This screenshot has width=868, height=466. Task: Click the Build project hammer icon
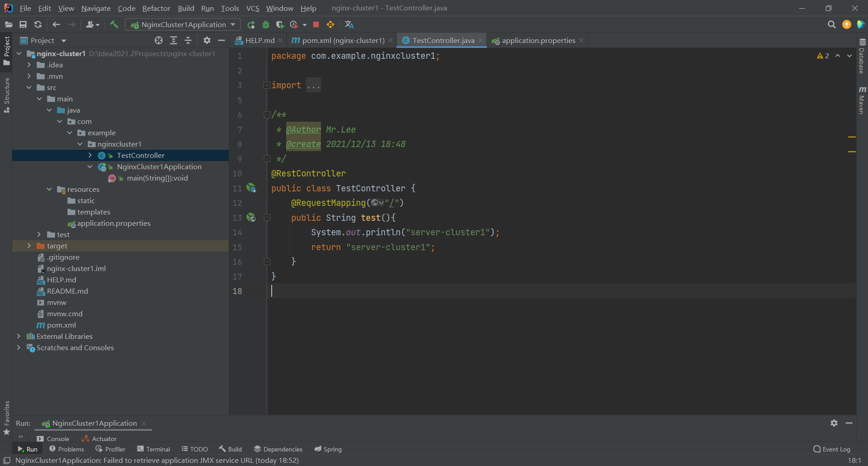pos(114,24)
